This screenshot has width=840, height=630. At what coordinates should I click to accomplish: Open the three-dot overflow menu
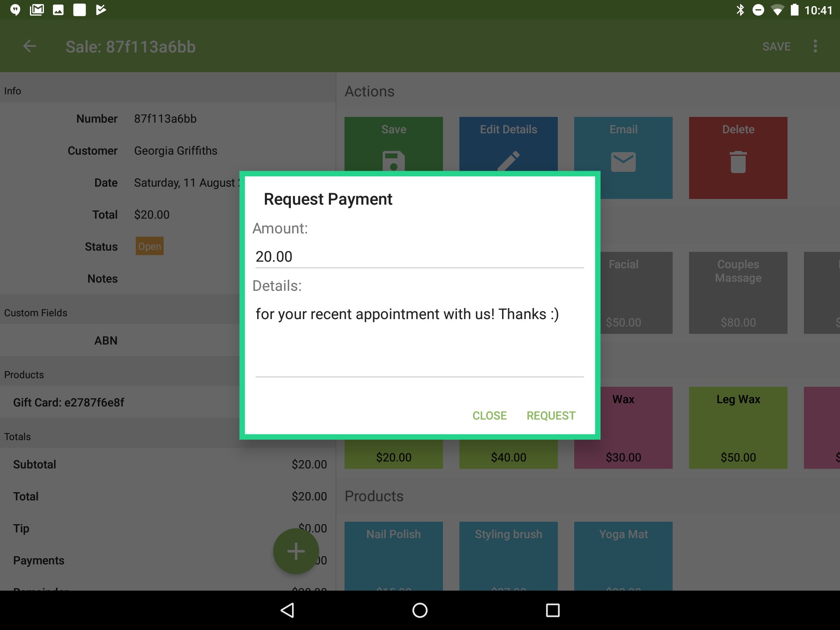(x=815, y=46)
